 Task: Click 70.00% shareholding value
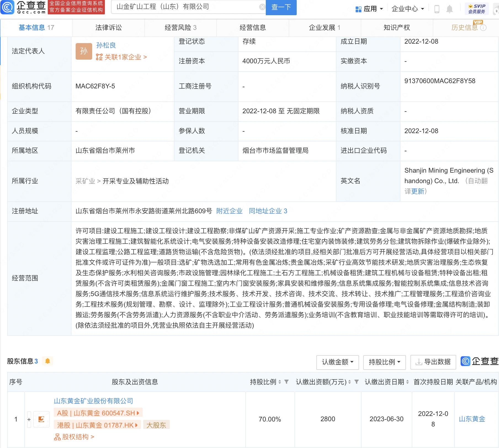270,419
